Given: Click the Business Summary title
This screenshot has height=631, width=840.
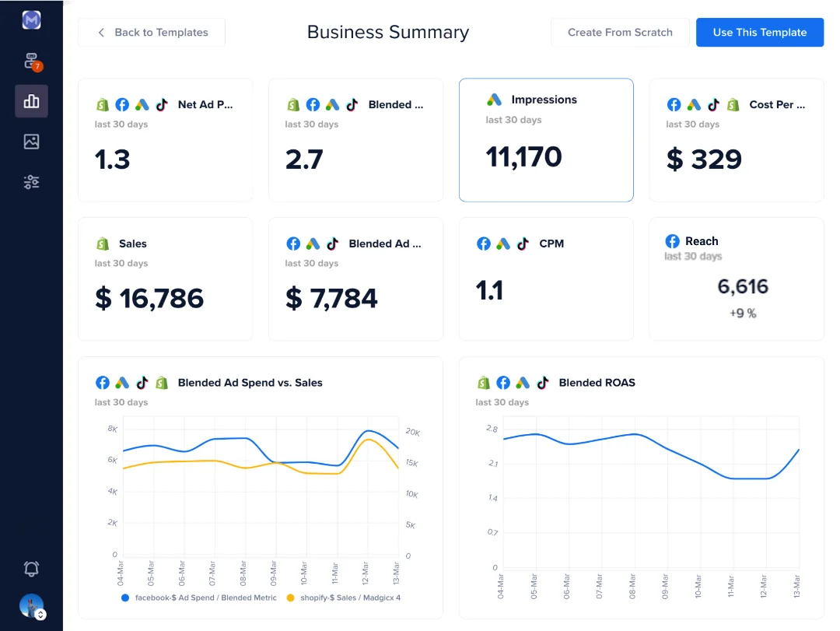Looking at the screenshot, I should click(388, 32).
